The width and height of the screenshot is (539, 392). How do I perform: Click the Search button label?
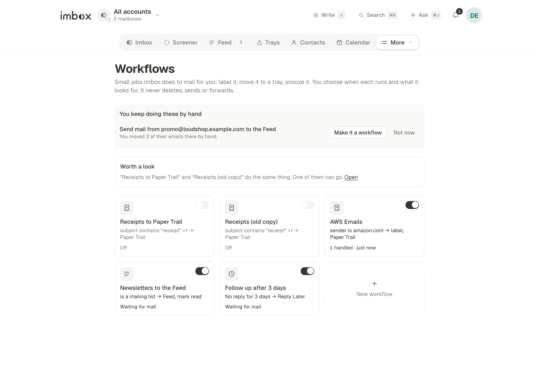point(376,15)
